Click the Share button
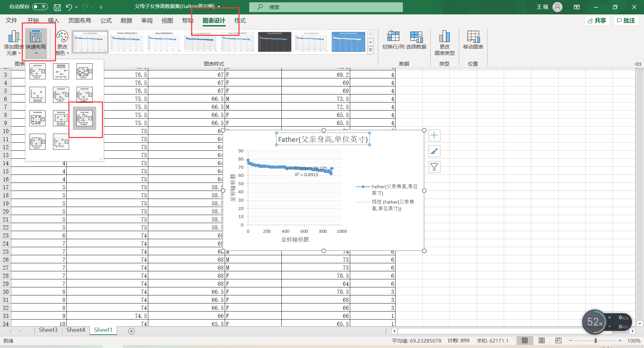The width and height of the screenshot is (644, 348). tap(597, 21)
